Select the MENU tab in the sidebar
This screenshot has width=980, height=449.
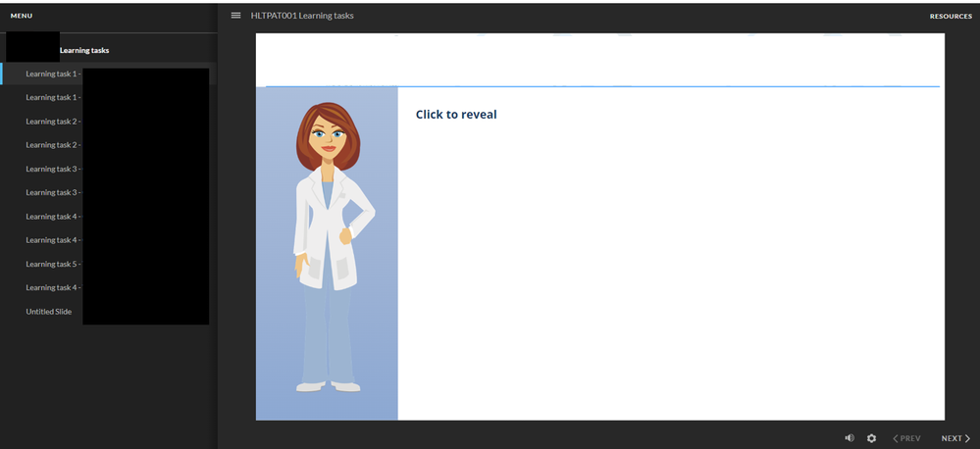[22, 16]
